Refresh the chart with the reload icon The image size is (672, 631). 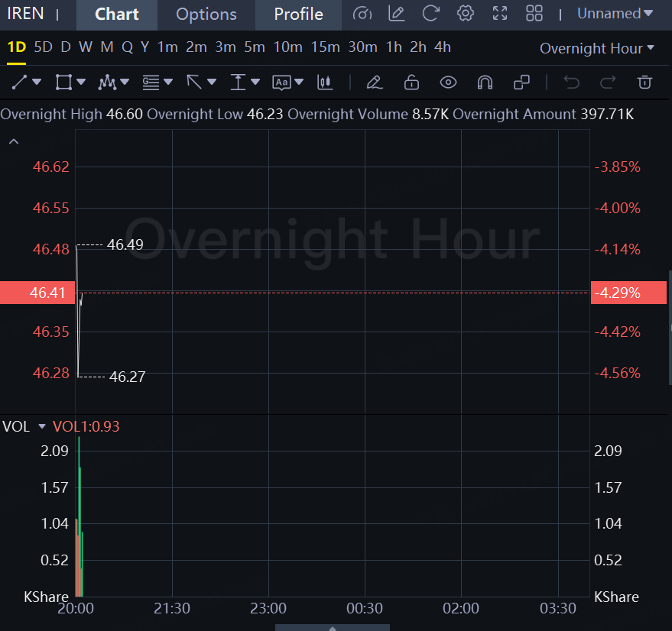[430, 14]
